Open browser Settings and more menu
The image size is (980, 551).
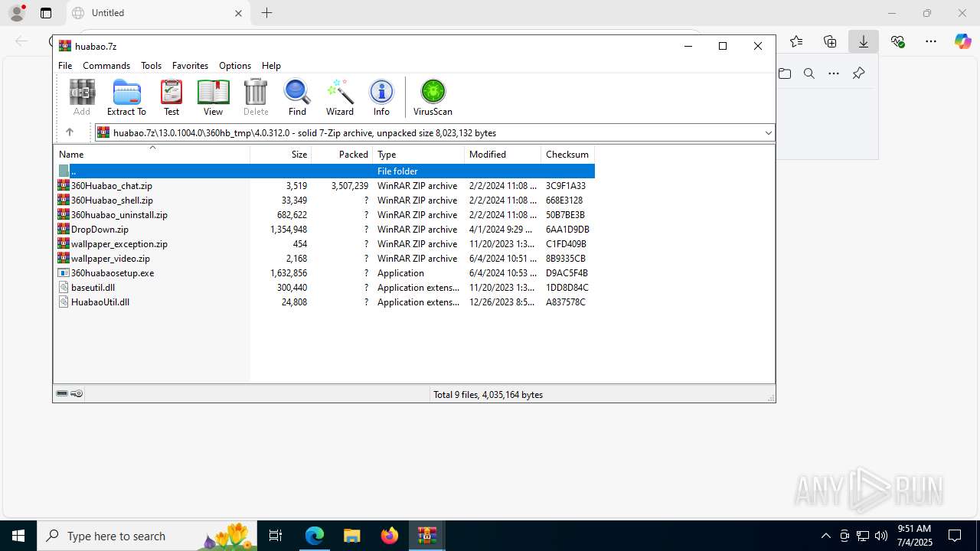pyautogui.click(x=931, y=41)
